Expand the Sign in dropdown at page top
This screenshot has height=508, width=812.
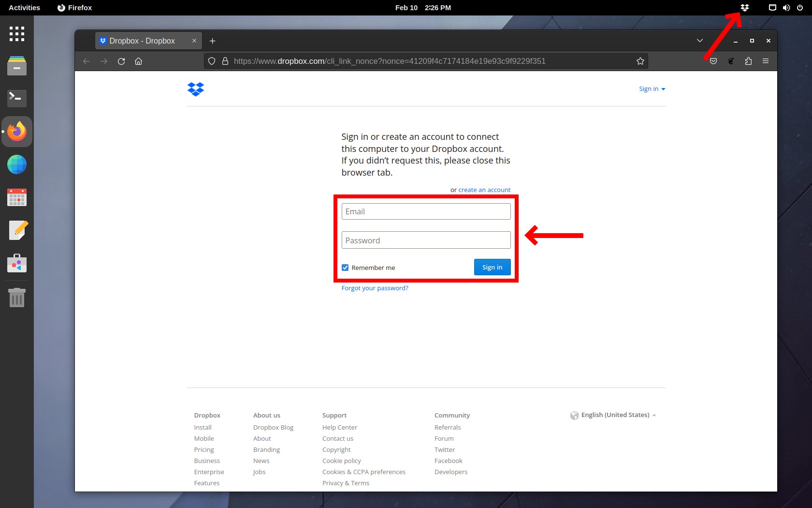[652, 89]
